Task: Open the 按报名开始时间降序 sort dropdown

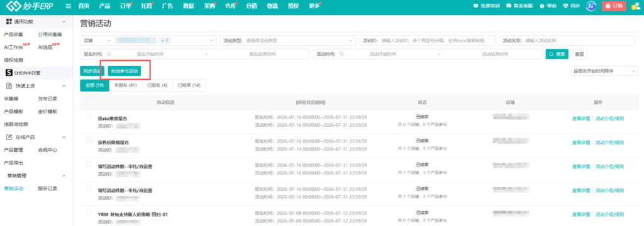Action: (604, 71)
